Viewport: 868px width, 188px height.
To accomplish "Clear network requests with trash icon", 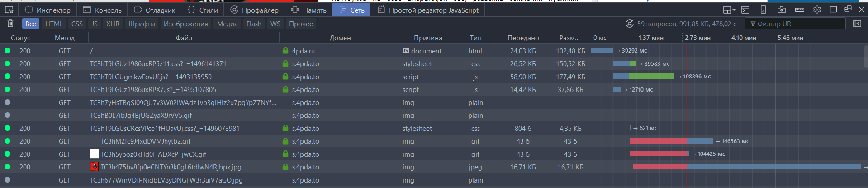I will tap(11, 24).
